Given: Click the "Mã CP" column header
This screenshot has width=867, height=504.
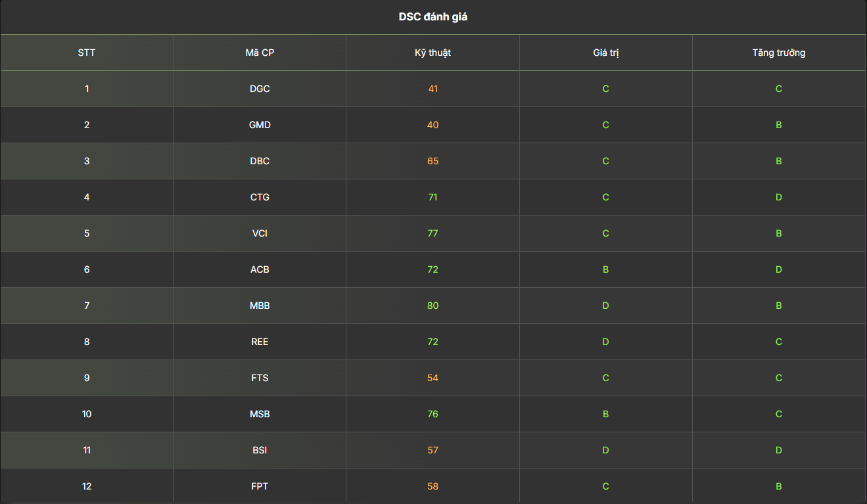Looking at the screenshot, I should (x=260, y=53).
